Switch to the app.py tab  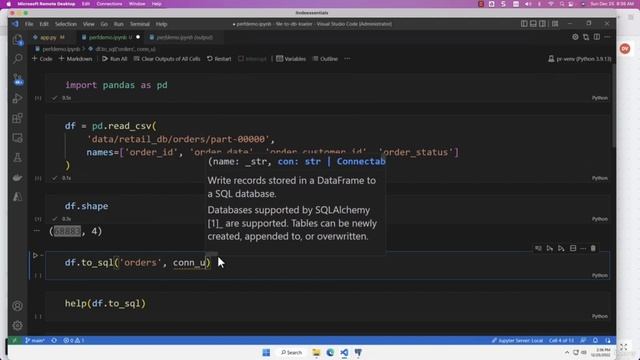pyautogui.click(x=48, y=37)
